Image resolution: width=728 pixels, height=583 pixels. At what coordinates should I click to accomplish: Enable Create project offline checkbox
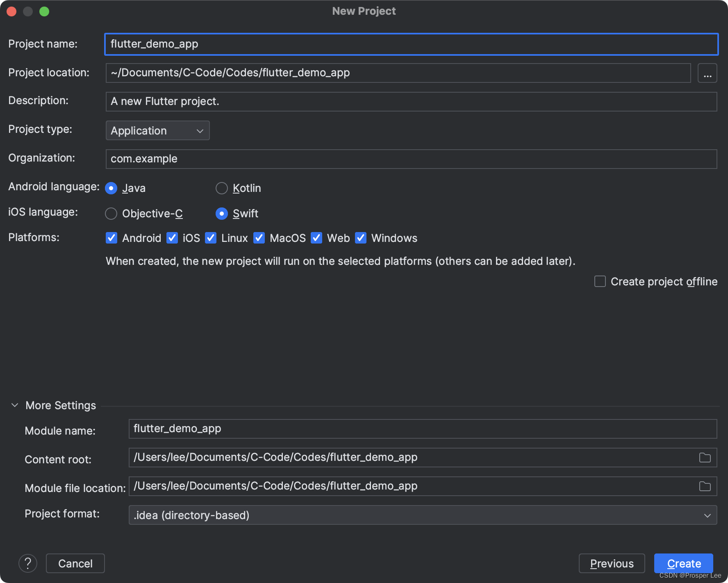point(600,281)
